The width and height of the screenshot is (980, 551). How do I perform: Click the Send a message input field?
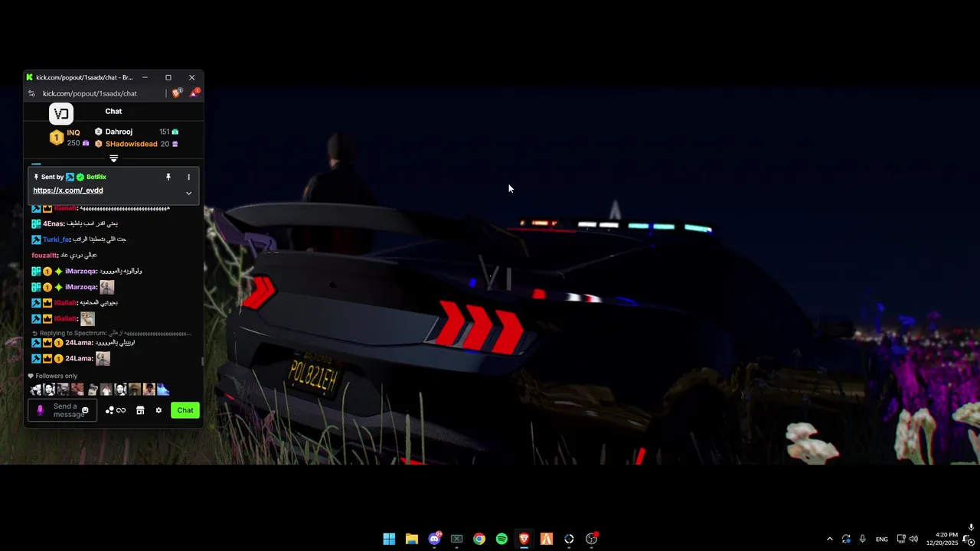coord(62,410)
